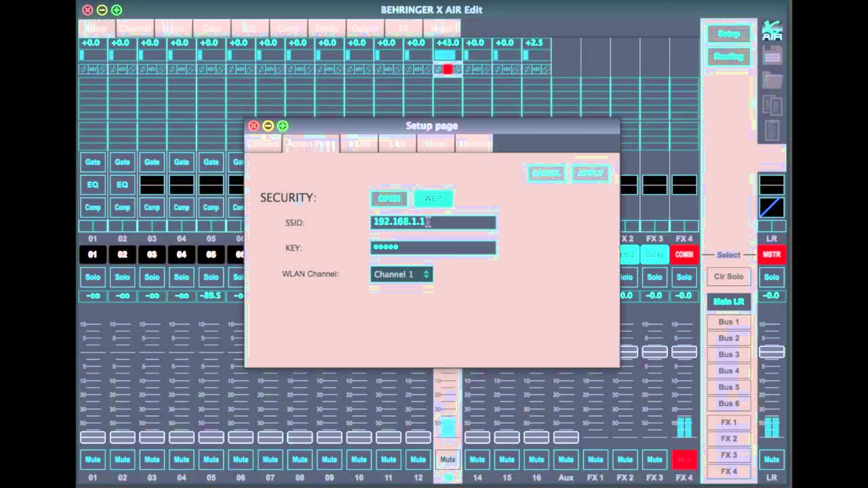Click the clipboard paste icon
868x488 pixels.
click(x=772, y=129)
